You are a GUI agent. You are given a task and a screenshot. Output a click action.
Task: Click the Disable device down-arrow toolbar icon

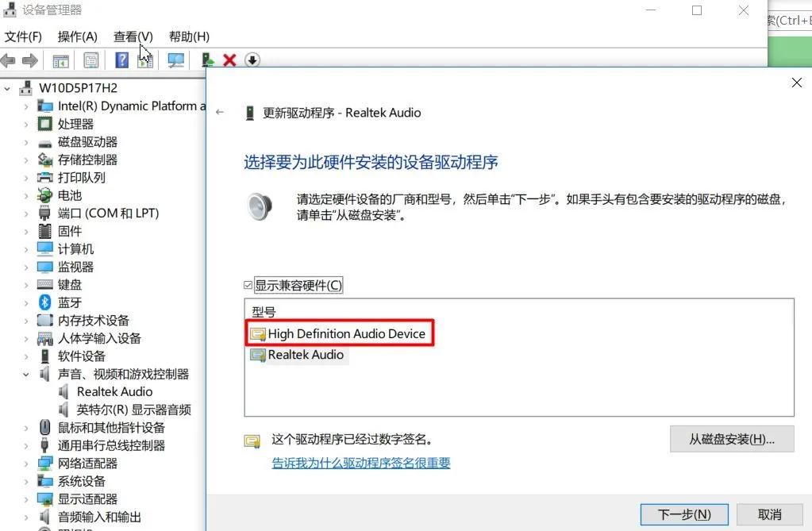tap(252, 60)
